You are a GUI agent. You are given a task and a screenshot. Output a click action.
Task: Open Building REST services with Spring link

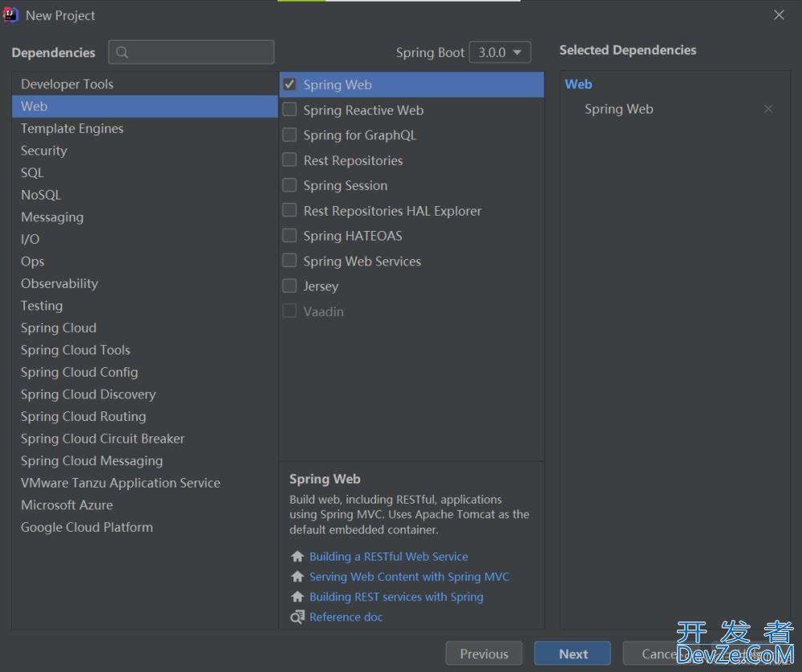(x=396, y=597)
